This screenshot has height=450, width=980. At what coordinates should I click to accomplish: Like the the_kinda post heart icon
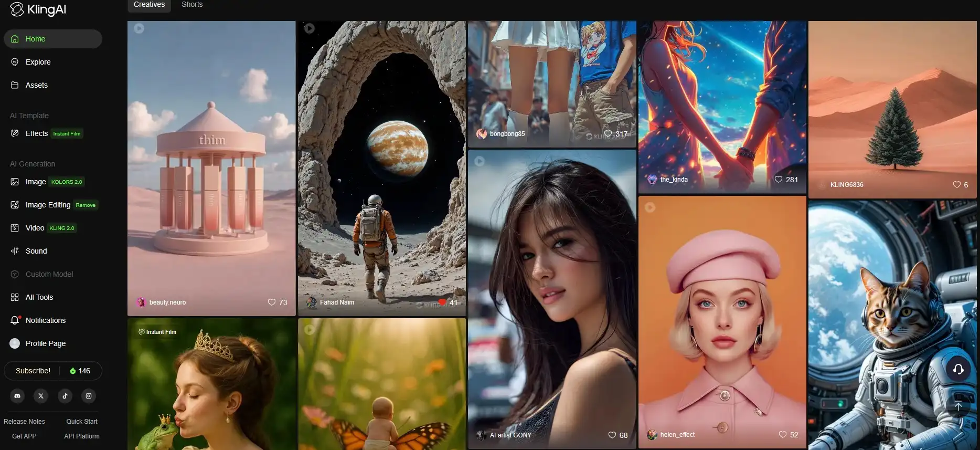pos(779,179)
